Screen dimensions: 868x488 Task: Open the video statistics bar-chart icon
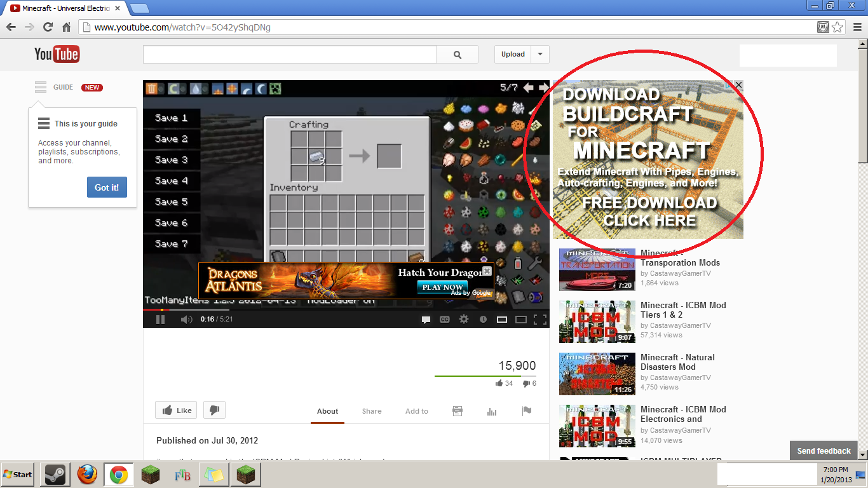pyautogui.click(x=492, y=411)
